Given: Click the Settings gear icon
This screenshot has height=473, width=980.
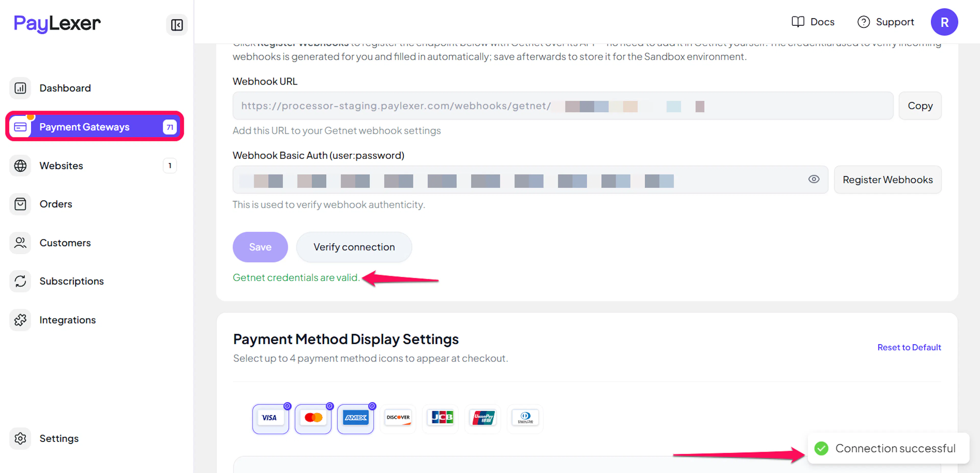Looking at the screenshot, I should click(20, 438).
